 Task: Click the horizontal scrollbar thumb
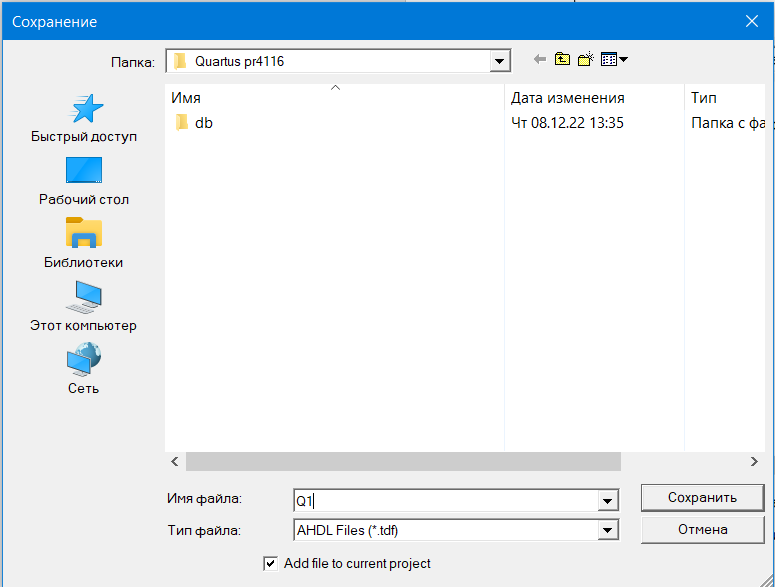[403, 461]
